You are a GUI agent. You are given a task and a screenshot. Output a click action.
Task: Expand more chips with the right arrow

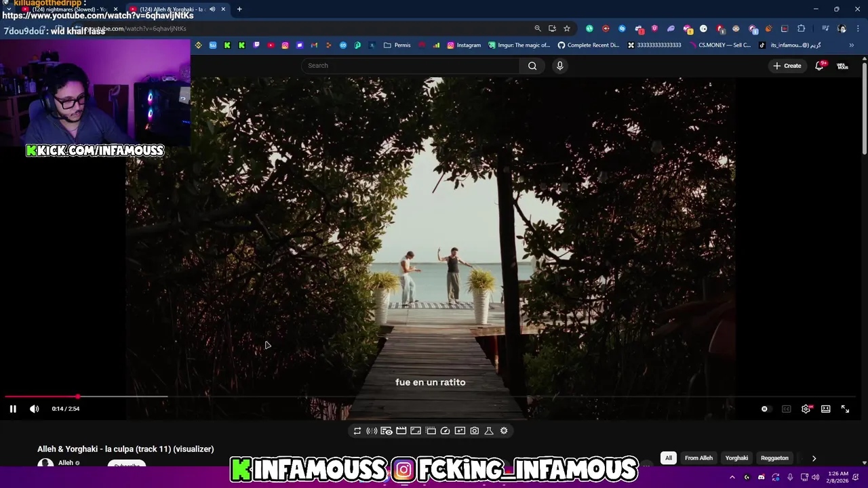click(814, 458)
